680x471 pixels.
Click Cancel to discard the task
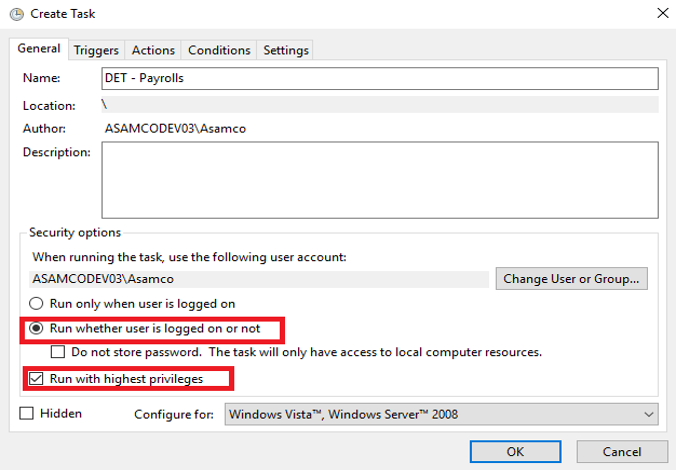623,451
